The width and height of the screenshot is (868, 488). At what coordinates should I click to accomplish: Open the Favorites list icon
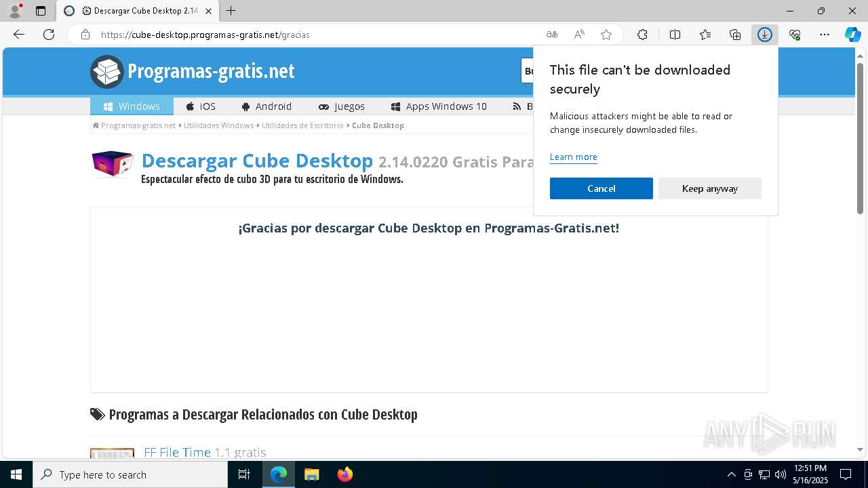705,35
